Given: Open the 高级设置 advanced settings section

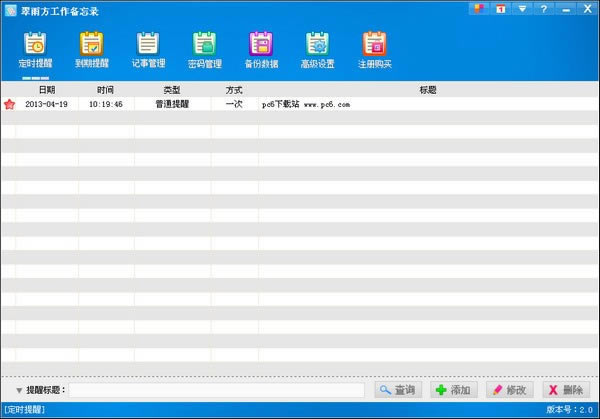Looking at the screenshot, I should click(318, 51).
